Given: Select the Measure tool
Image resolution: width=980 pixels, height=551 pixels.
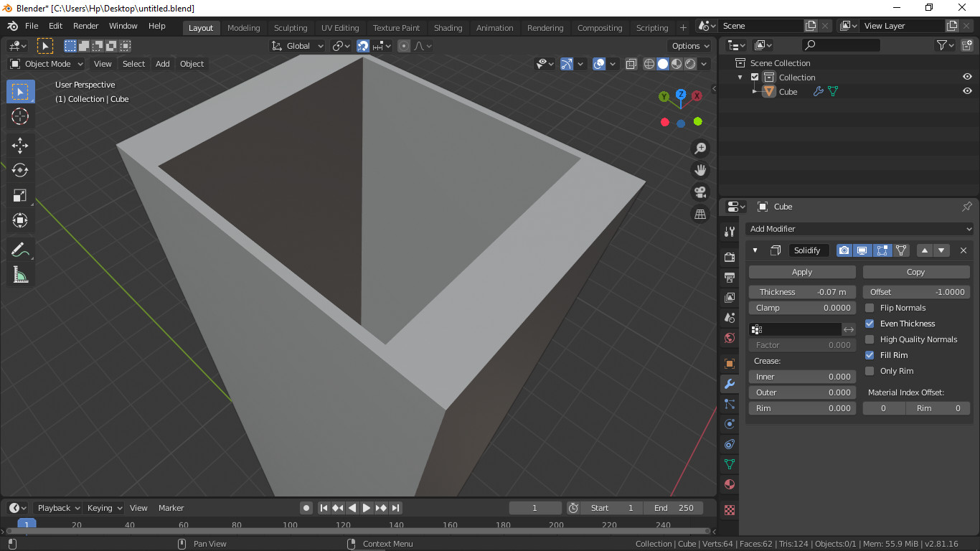Looking at the screenshot, I should click(20, 275).
